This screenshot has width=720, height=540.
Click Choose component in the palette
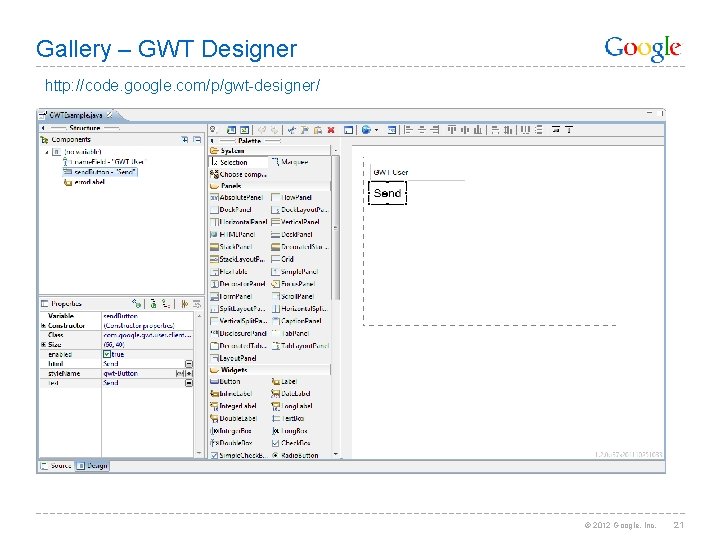click(x=238, y=174)
